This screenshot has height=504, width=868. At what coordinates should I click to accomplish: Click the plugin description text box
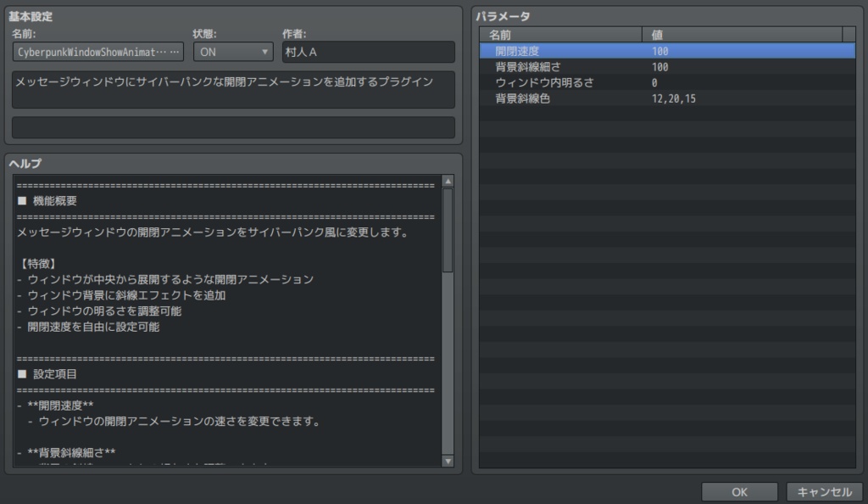coord(232,89)
